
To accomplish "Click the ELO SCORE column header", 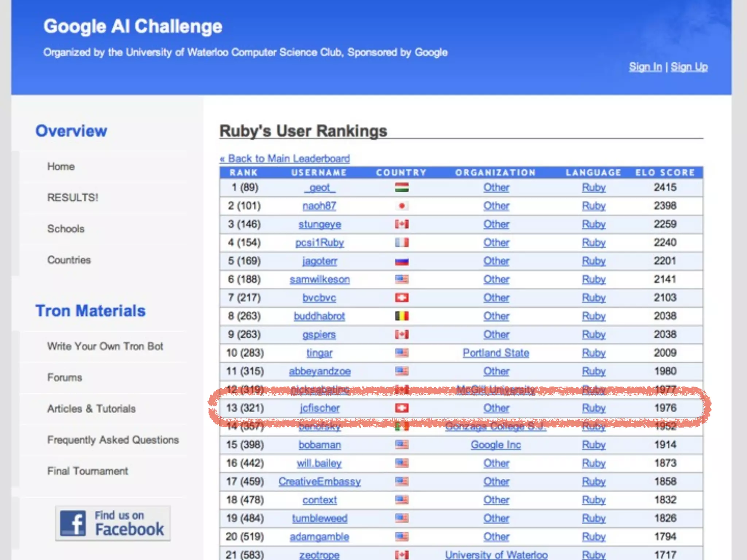I will (665, 172).
